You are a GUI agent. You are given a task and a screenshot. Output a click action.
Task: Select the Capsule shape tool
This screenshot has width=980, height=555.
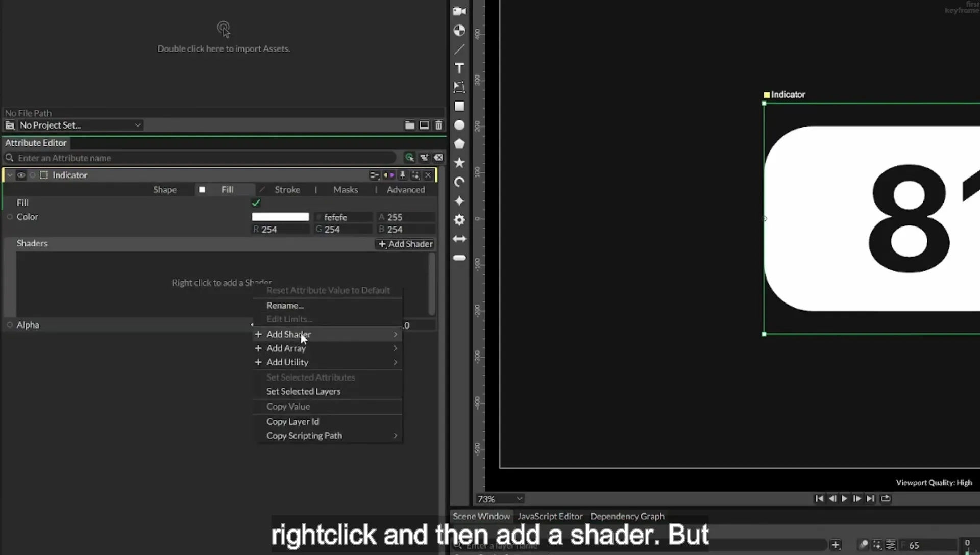(x=459, y=258)
